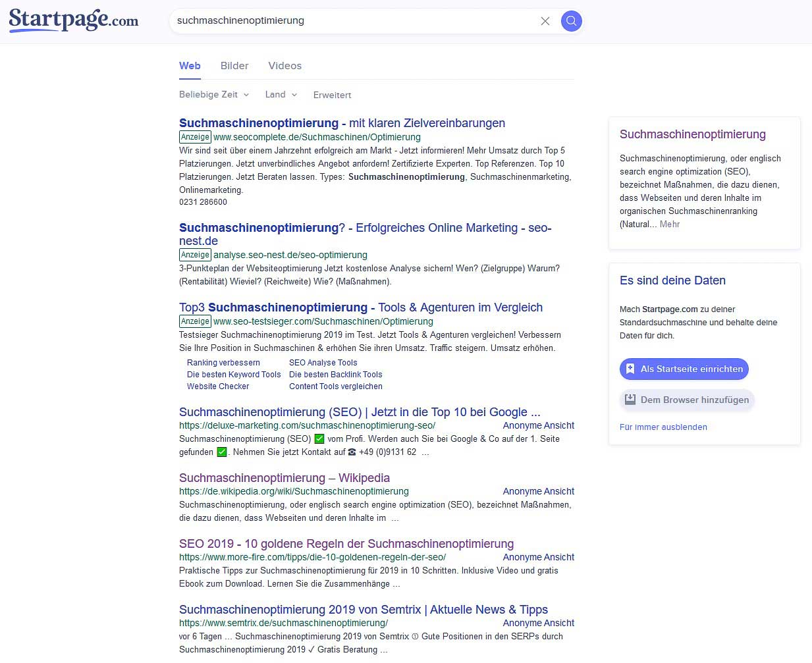The width and height of the screenshot is (812, 663).
Task: Click the 'Es sind deine Daten' heading
Action: point(672,280)
